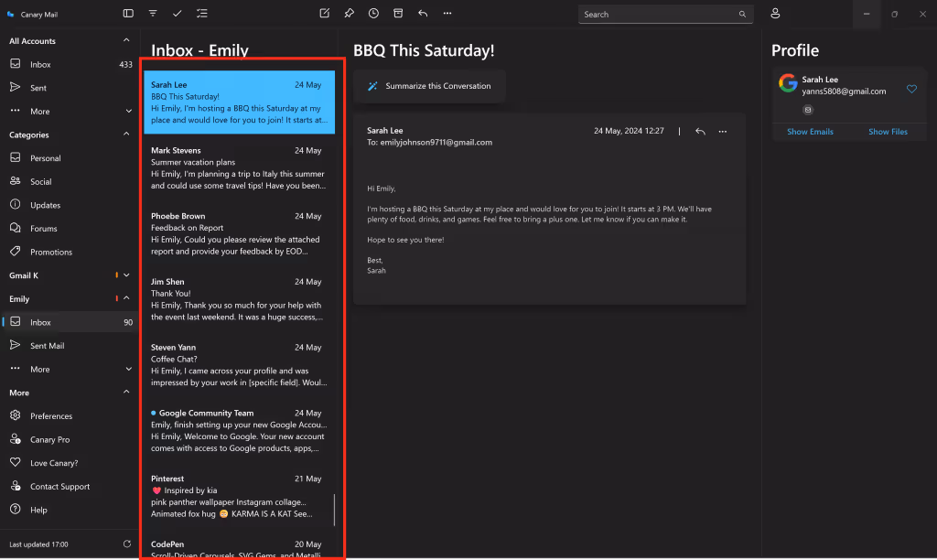This screenshot has width=937, height=560.
Task: Expand the Gmail K account
Action: point(126,275)
